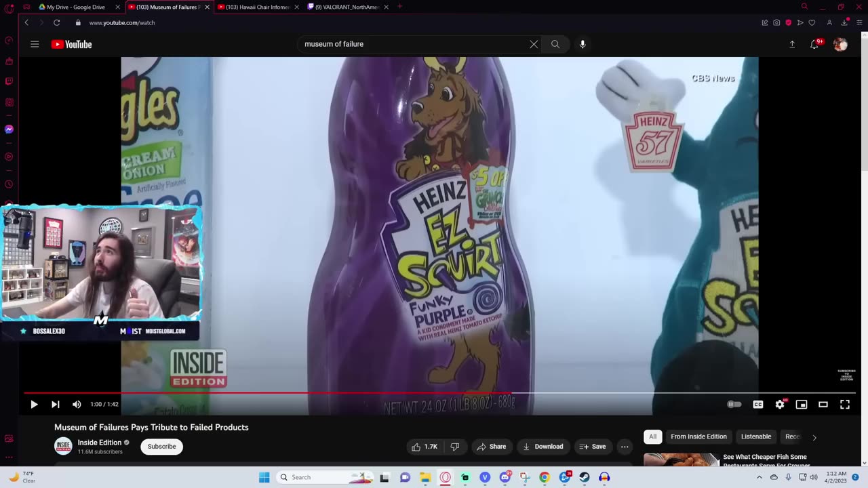The height and width of the screenshot is (488, 868).
Task: Open the taskbar volume speaker icon
Action: coord(813,477)
